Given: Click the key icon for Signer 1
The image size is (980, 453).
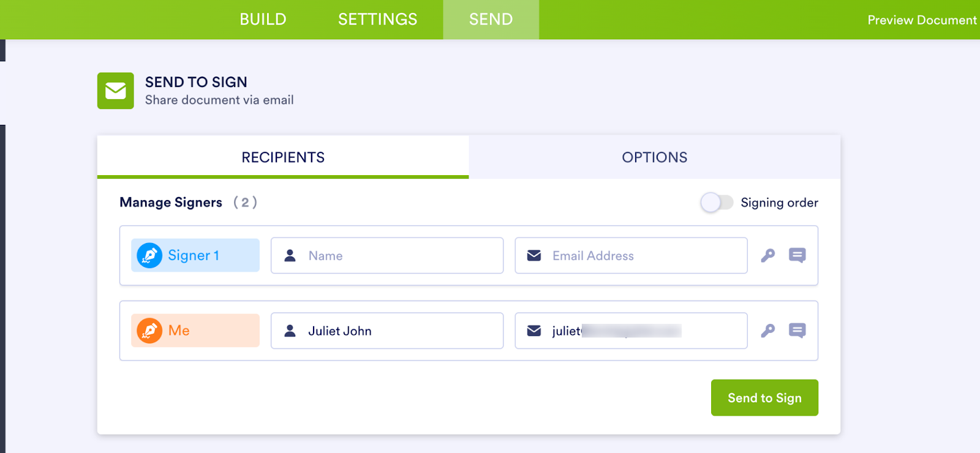Looking at the screenshot, I should click(768, 255).
